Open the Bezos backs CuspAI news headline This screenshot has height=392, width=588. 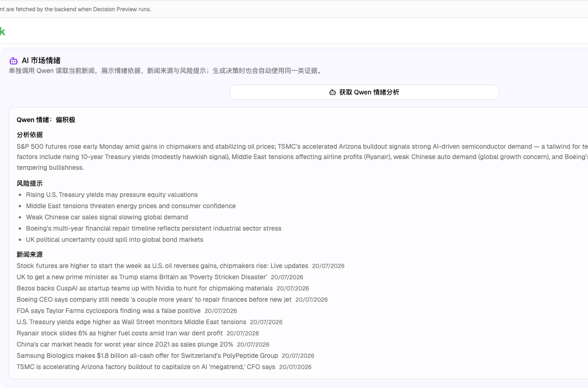[x=145, y=288]
